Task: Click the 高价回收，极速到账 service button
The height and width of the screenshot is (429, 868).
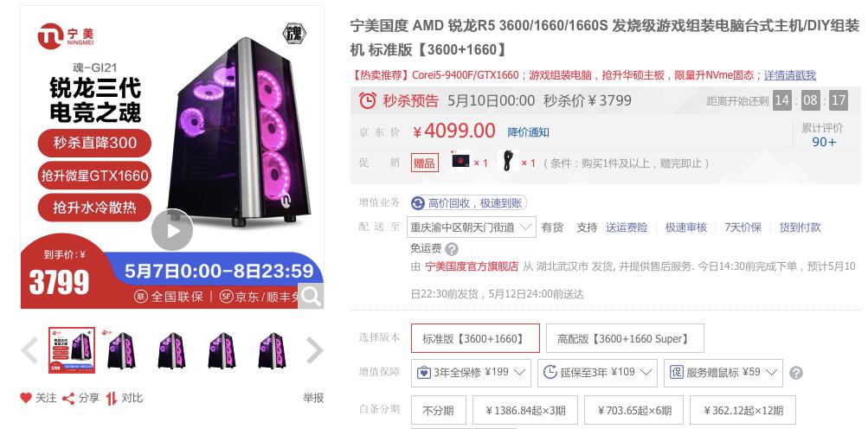Action: pos(468,202)
